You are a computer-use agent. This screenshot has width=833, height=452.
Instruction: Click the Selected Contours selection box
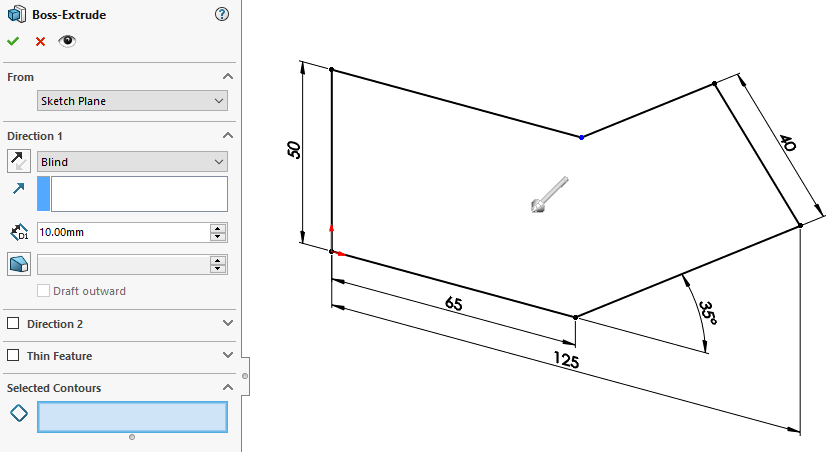pyautogui.click(x=132, y=417)
